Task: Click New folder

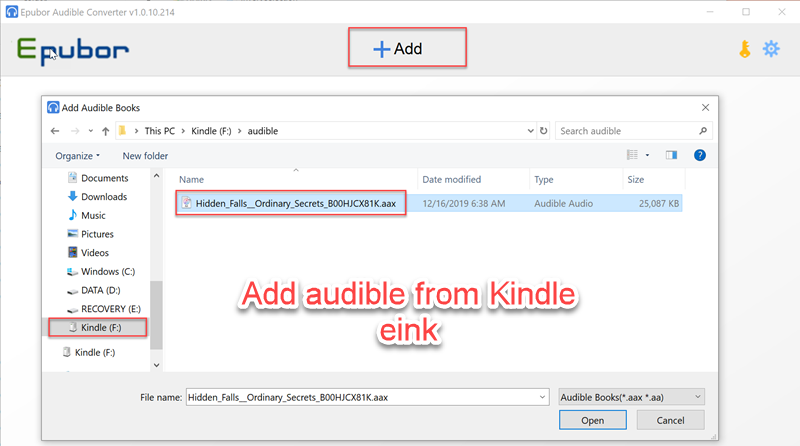Action: click(x=145, y=156)
